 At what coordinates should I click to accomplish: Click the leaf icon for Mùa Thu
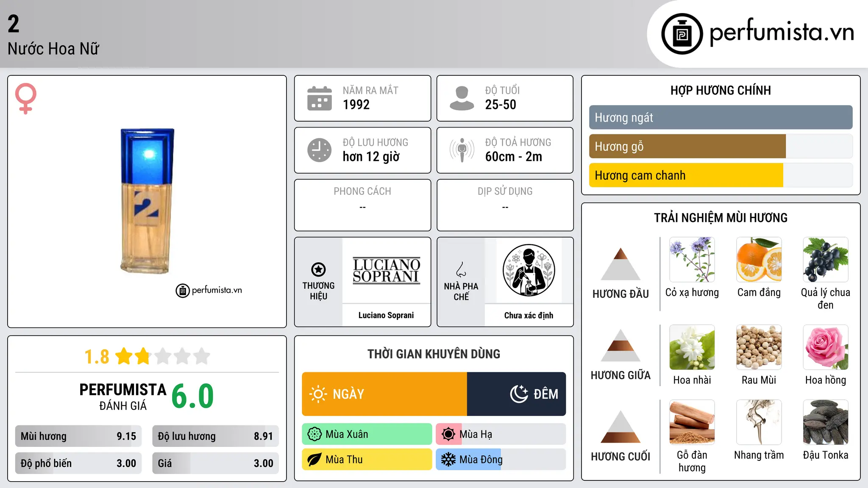[314, 460]
